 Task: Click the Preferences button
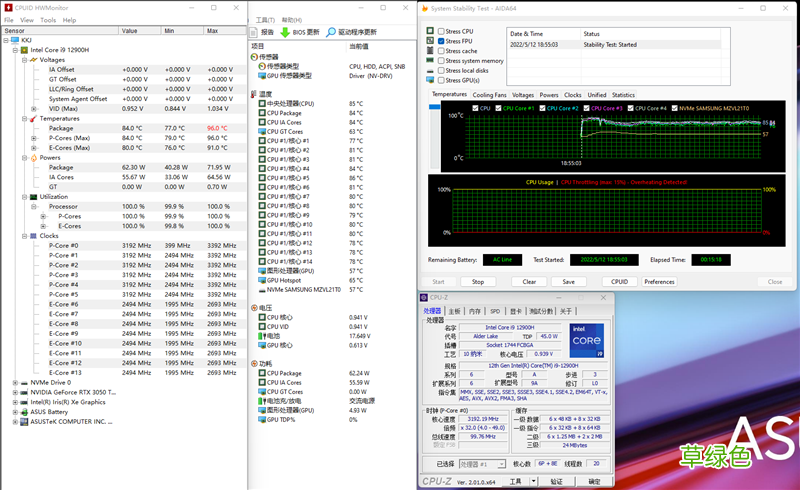tap(659, 282)
